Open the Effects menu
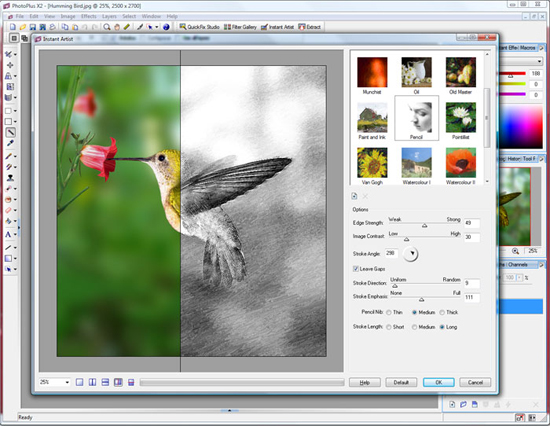This screenshot has height=426, width=550. click(88, 16)
